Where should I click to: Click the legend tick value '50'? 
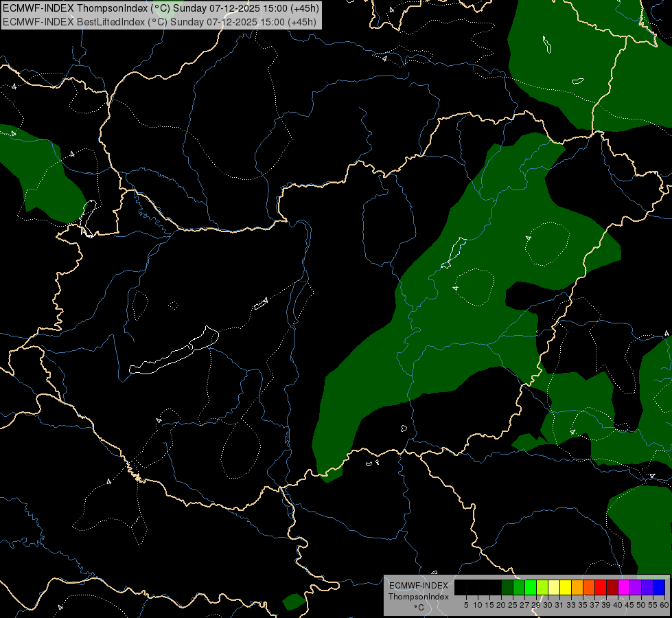point(640,605)
